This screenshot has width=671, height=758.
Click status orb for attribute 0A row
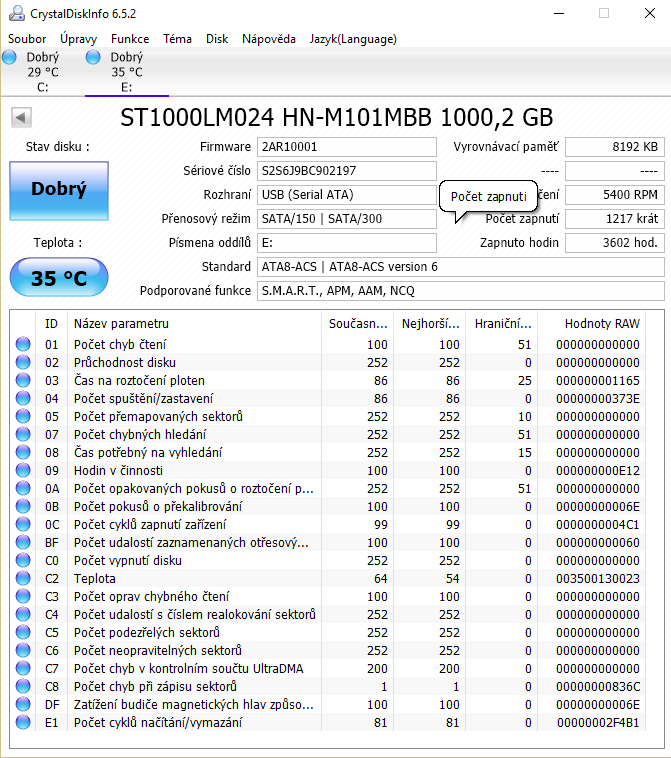click(x=23, y=488)
